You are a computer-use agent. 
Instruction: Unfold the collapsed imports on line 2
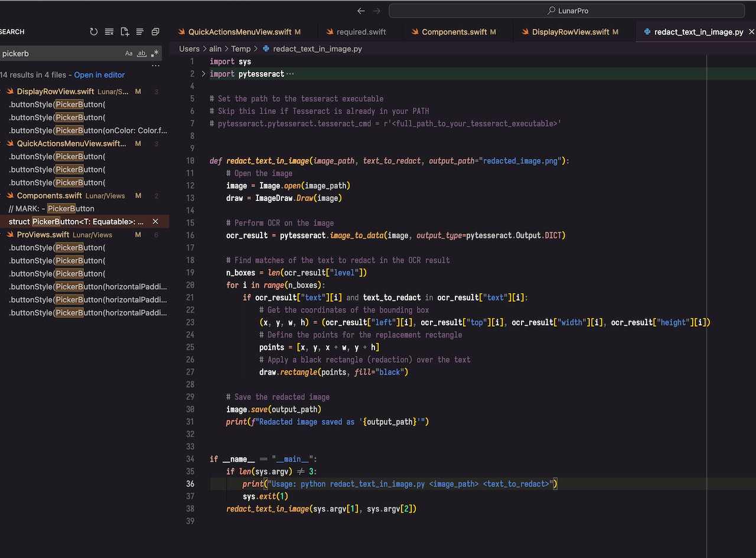click(x=203, y=74)
